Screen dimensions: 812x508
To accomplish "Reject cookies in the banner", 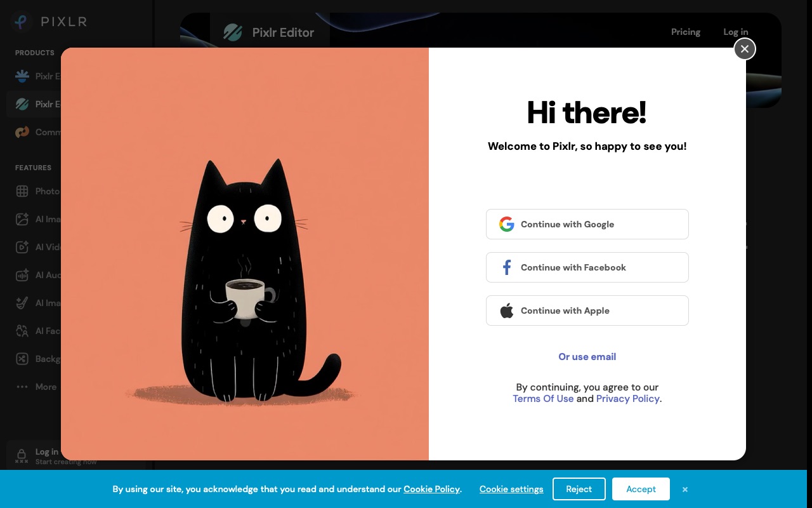I will point(579,489).
